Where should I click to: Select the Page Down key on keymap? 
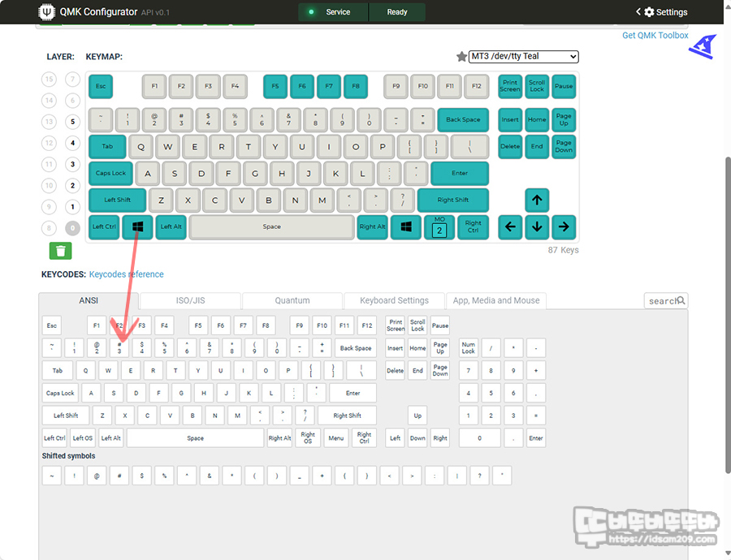(x=564, y=146)
